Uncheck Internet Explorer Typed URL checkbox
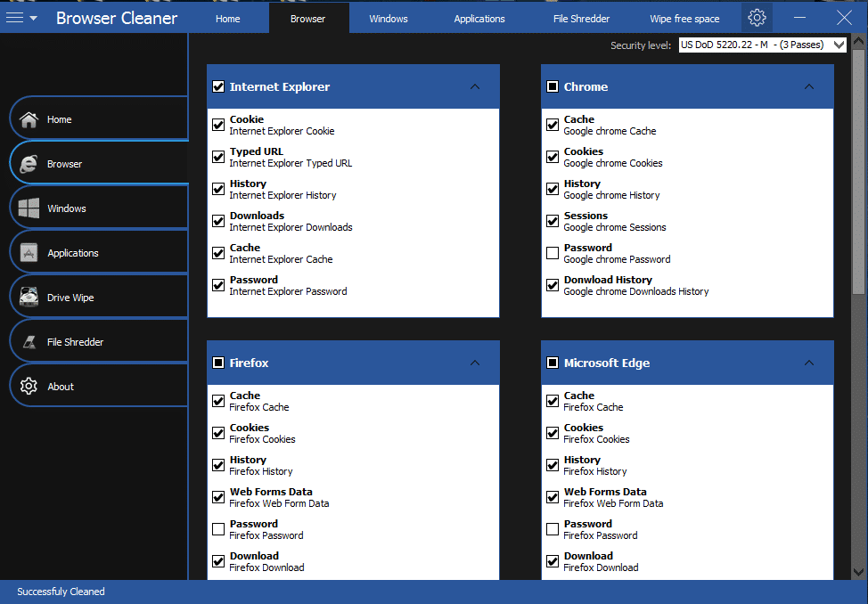Viewport: 868px width, 604px height. (218, 158)
